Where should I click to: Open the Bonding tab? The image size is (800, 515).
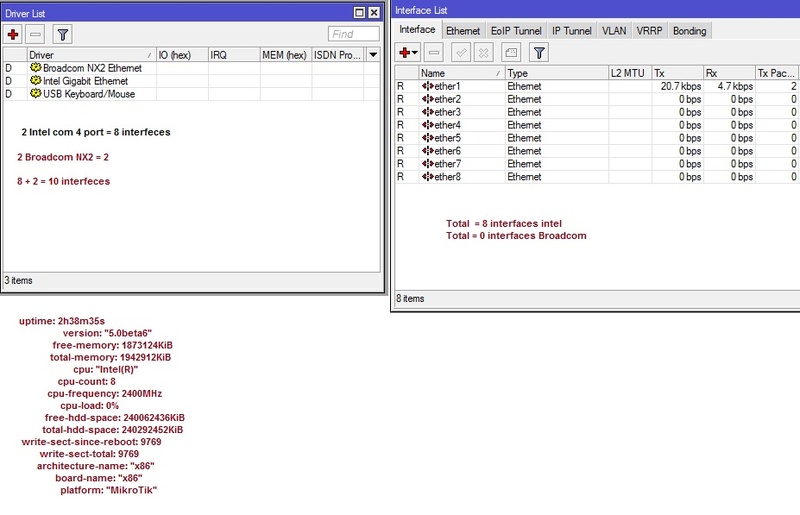tap(690, 31)
